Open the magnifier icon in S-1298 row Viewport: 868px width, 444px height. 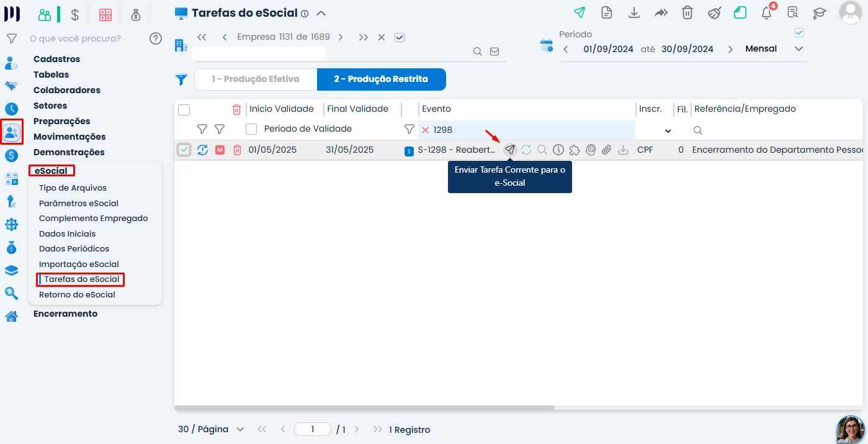pos(542,150)
